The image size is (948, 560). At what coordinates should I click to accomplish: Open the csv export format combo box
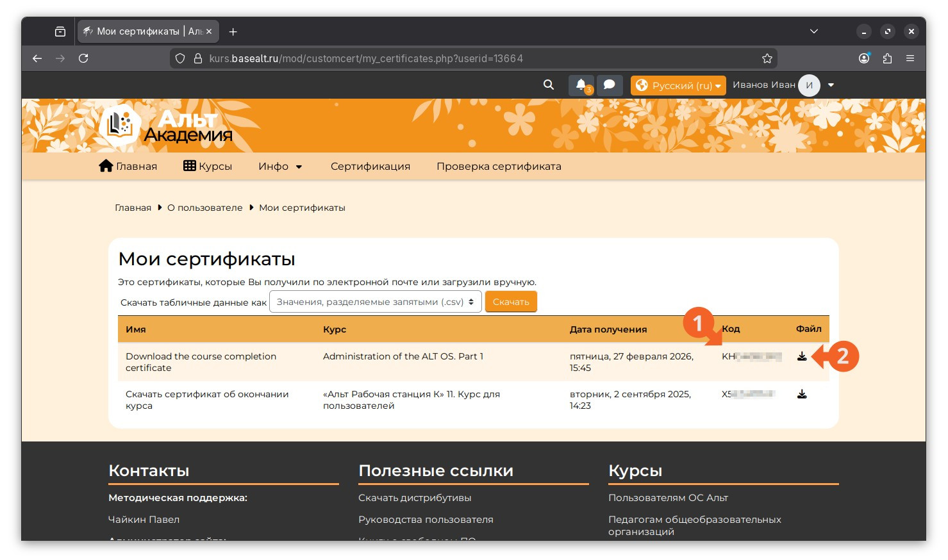(376, 302)
